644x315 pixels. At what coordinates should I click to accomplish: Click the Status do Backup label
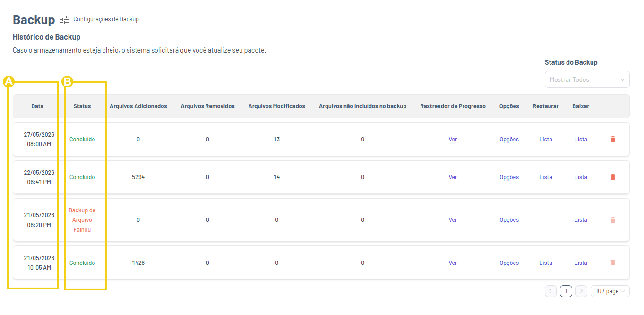tap(571, 62)
